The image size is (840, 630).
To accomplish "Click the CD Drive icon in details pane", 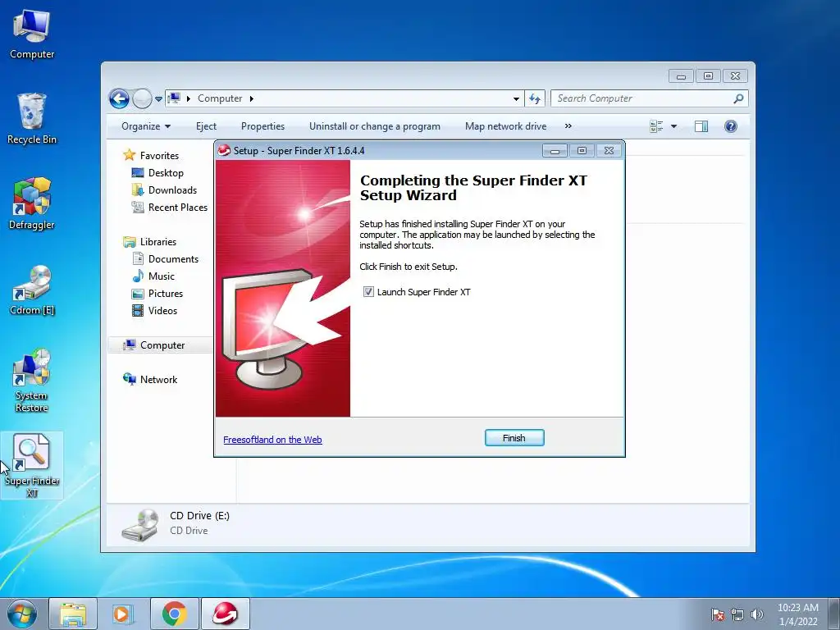I will 139,524.
